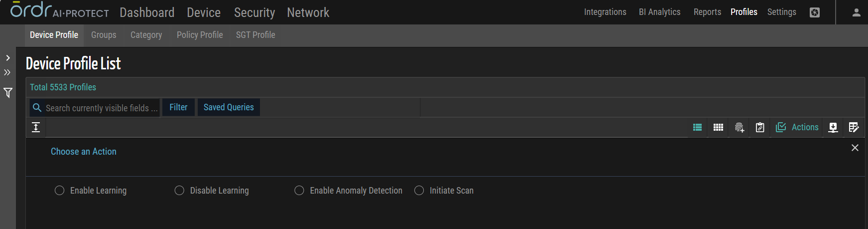Expand sidebar with single chevron
868x229 pixels.
click(x=8, y=58)
